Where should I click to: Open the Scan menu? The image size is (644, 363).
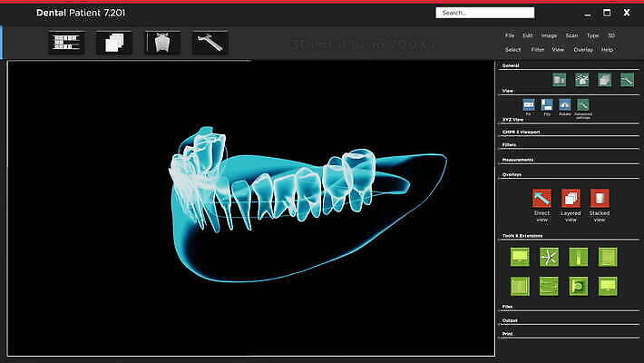[571, 35]
